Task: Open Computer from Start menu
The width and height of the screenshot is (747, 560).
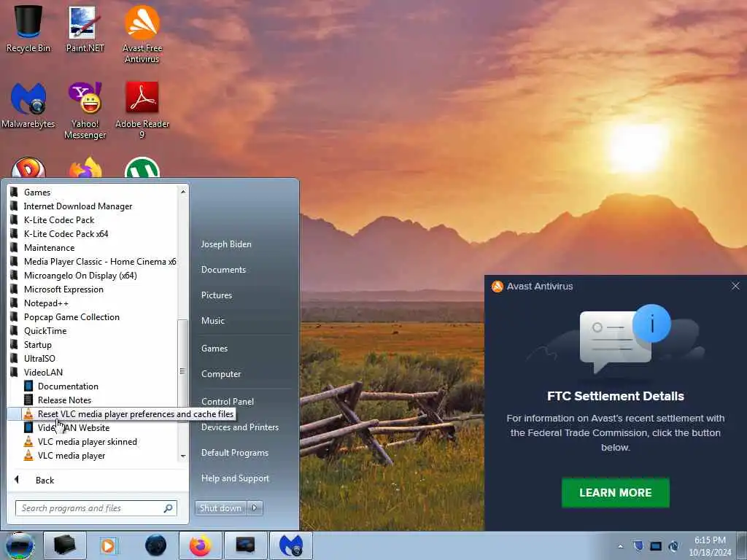Action: tap(221, 374)
